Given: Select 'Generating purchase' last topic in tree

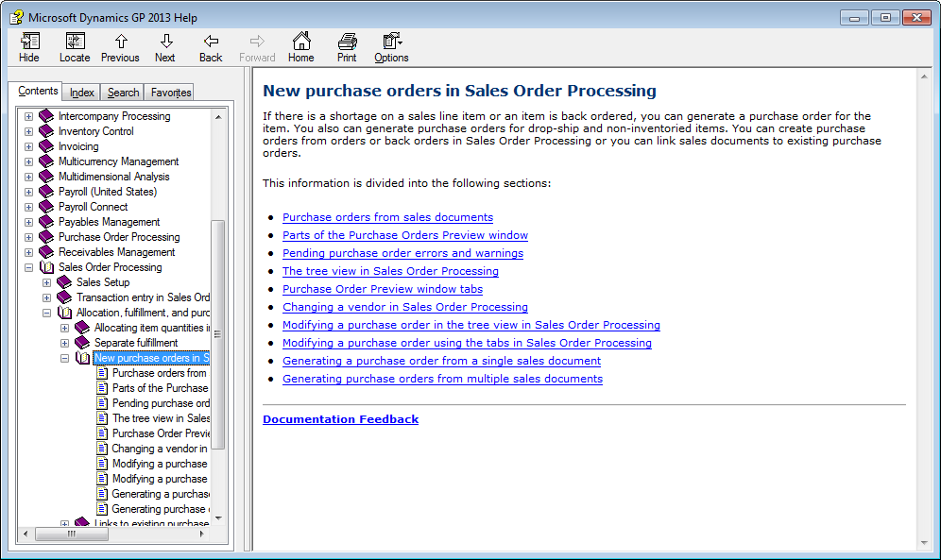Looking at the screenshot, I should (161, 509).
